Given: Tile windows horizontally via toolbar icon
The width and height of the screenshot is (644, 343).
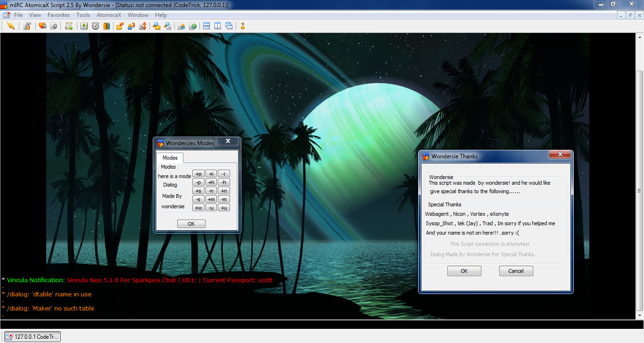Looking at the screenshot, I should [x=206, y=26].
